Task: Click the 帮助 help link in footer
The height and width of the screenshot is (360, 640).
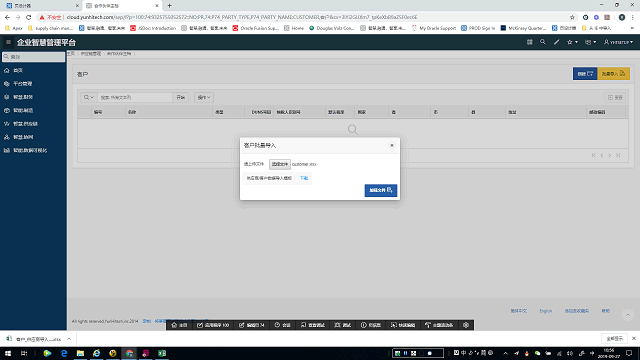Action: tap(605, 311)
